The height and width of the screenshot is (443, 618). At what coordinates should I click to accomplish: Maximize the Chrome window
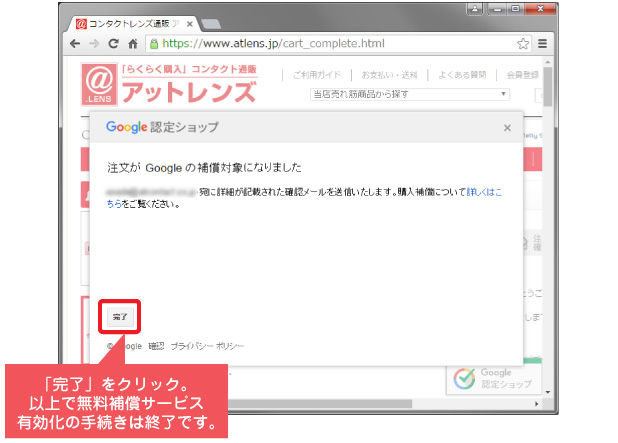[x=516, y=8]
